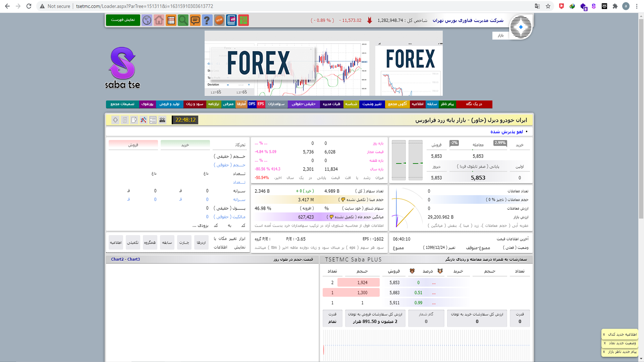Select the پورتفوی tab

tap(147, 104)
